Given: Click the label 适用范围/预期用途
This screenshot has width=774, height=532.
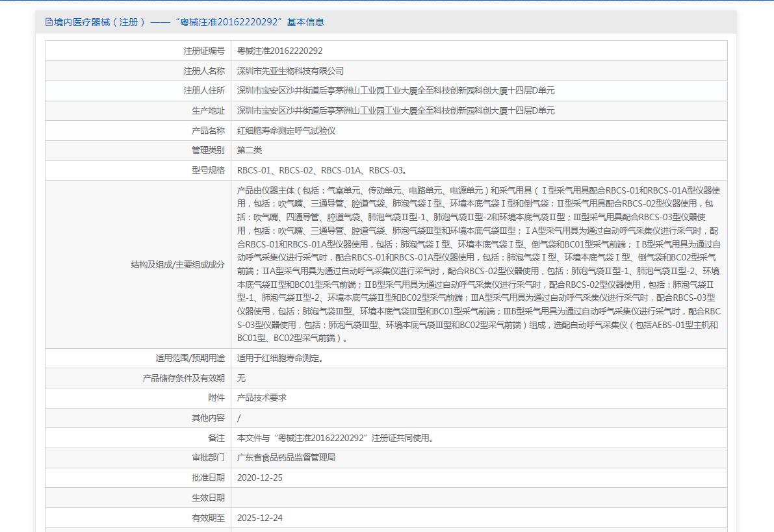Looking at the screenshot, I should [190, 359].
